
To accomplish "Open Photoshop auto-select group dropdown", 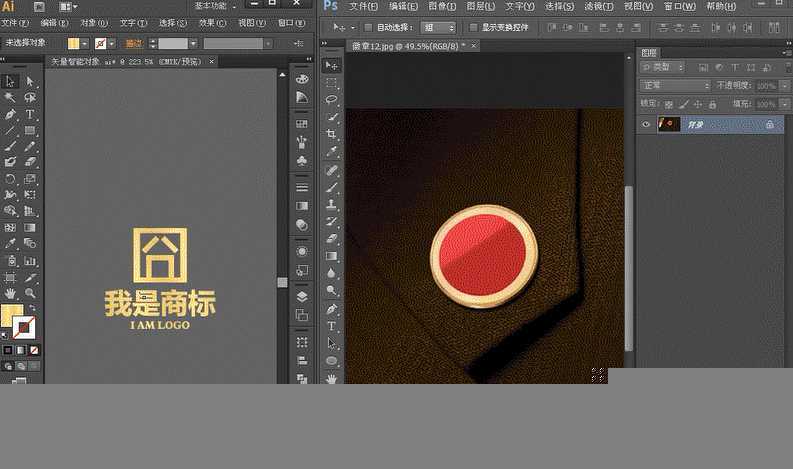I will [438, 27].
